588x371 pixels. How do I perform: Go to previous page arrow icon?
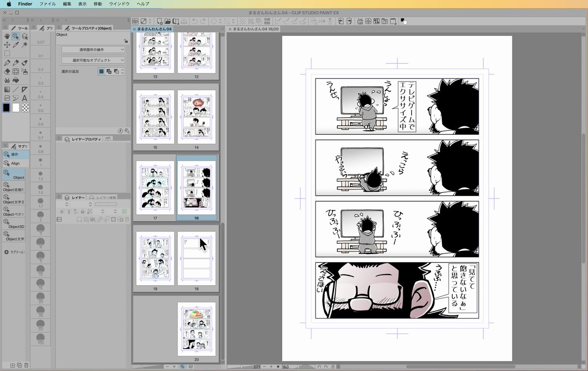(341, 21)
